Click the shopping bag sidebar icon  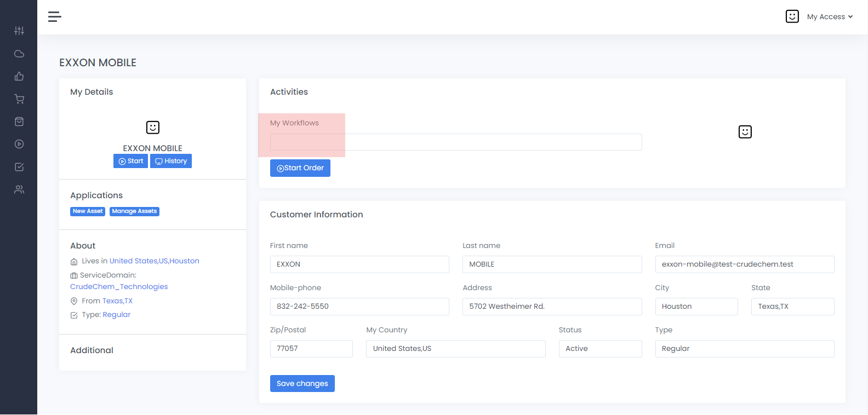pyautogui.click(x=19, y=122)
